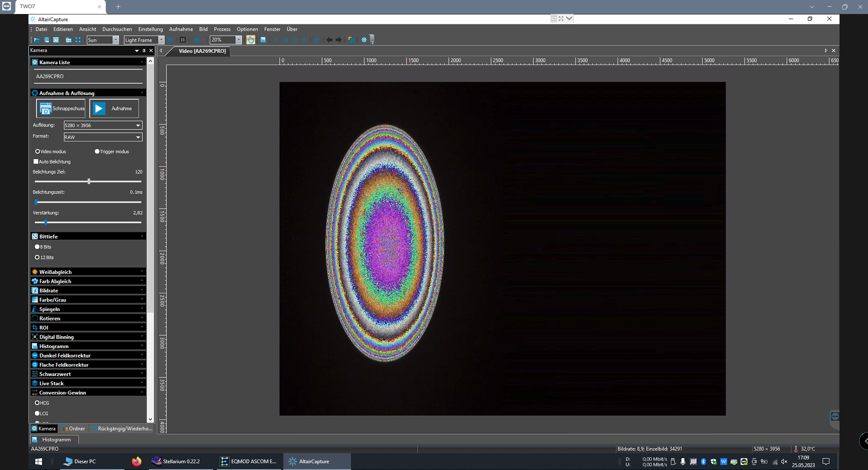
Task: Open the Format RAW dropdown
Action: tap(103, 137)
